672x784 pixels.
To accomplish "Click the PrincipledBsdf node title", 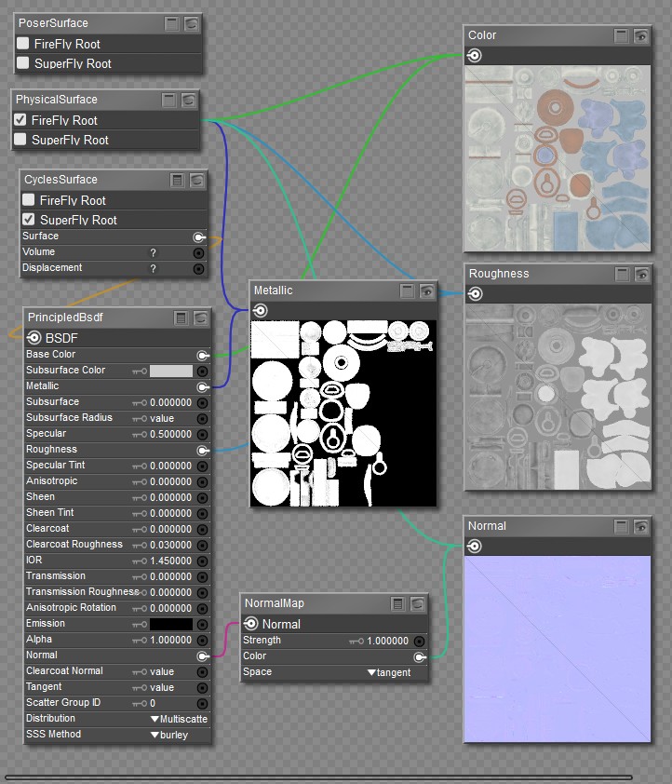I will [x=65, y=318].
